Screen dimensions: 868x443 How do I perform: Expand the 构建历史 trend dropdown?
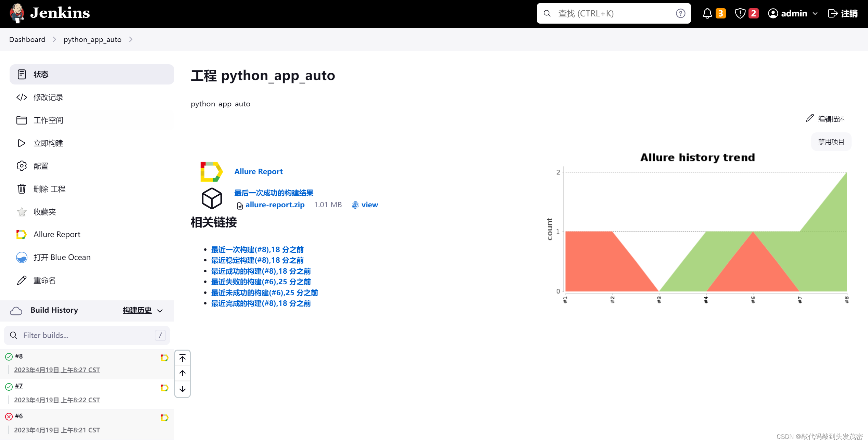tap(160, 311)
